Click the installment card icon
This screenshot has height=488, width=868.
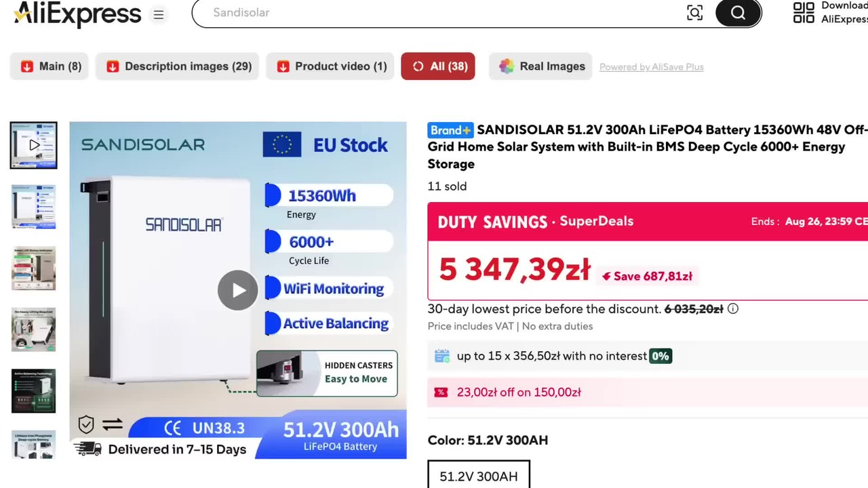pyautogui.click(x=442, y=356)
